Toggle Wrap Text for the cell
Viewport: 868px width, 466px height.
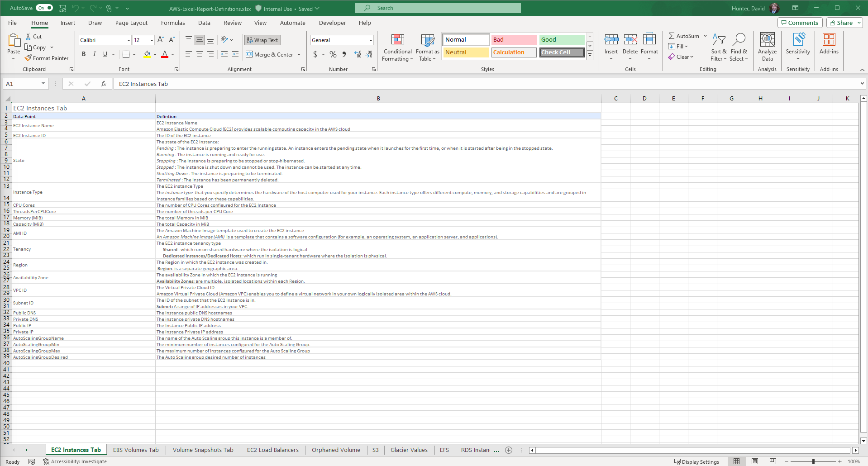262,40
